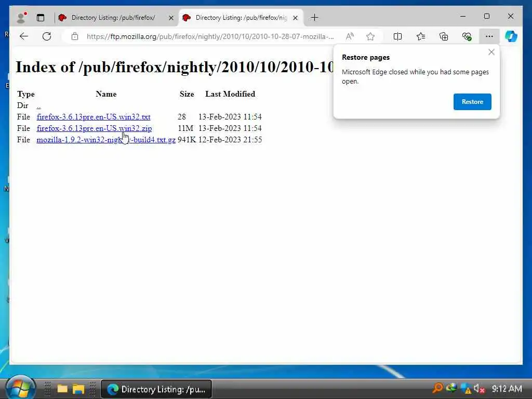Minimize the Edge window
This screenshot has width=532, height=399.
coord(463,16)
